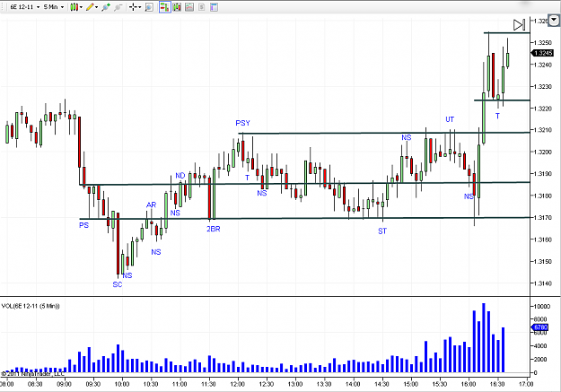The width and height of the screenshot is (561, 392).
Task: Click the current price marker 1.3245
Action: tap(542, 53)
